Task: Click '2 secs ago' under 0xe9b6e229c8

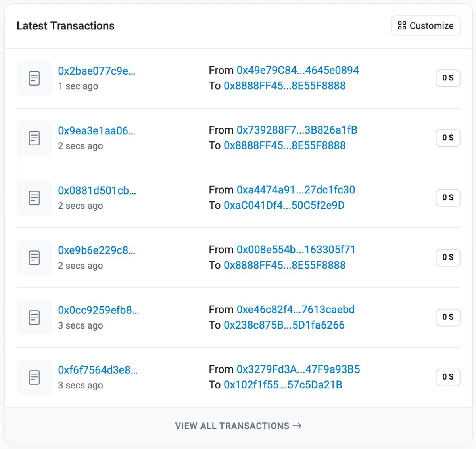Action: click(x=80, y=266)
